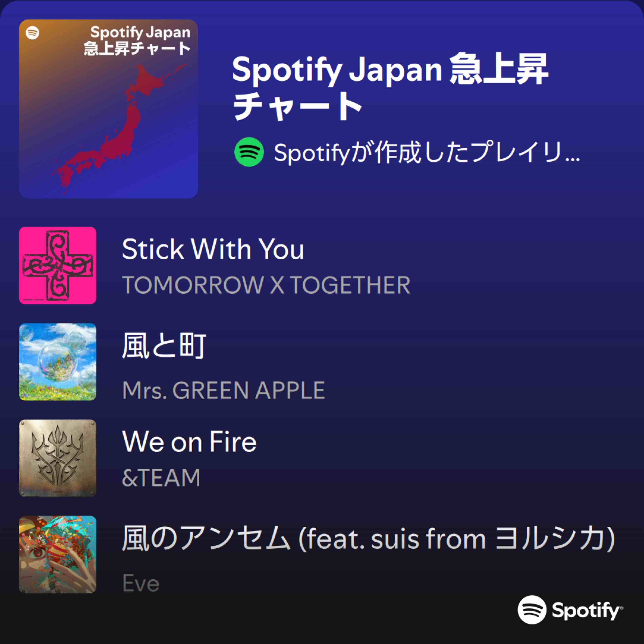This screenshot has width=644, height=644.
Task: Open the Stick With You pink album art
Action: [x=58, y=265]
